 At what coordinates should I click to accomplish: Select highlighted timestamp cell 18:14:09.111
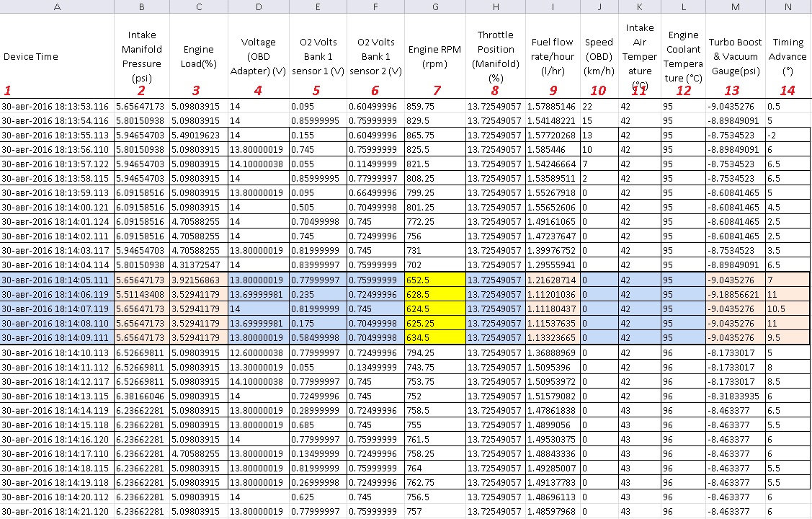(57, 337)
